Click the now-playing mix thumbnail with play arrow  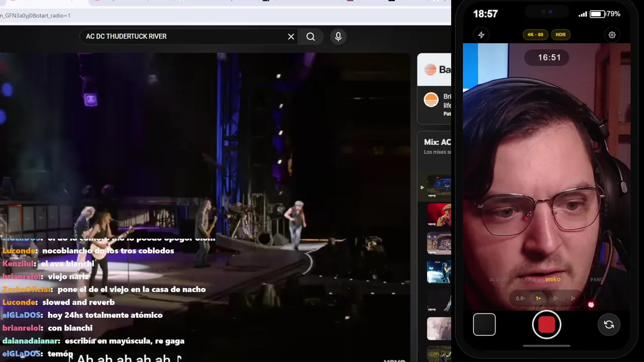tap(439, 187)
